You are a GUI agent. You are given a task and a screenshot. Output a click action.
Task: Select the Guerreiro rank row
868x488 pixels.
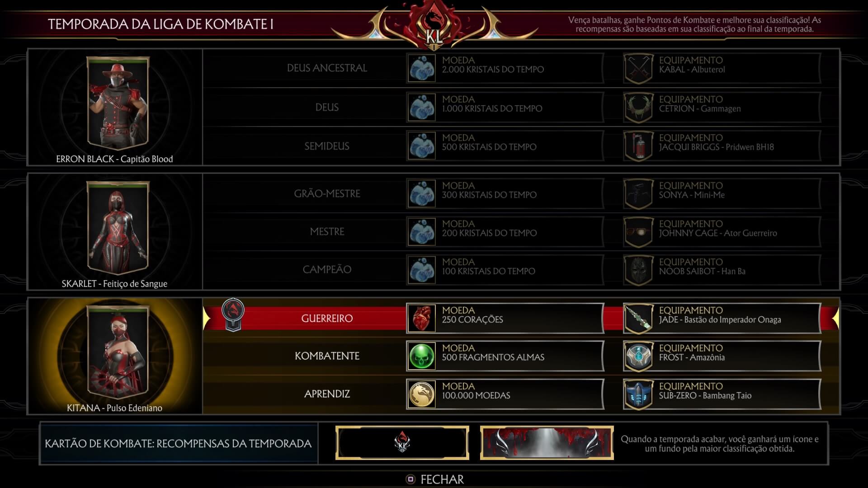pyautogui.click(x=521, y=318)
